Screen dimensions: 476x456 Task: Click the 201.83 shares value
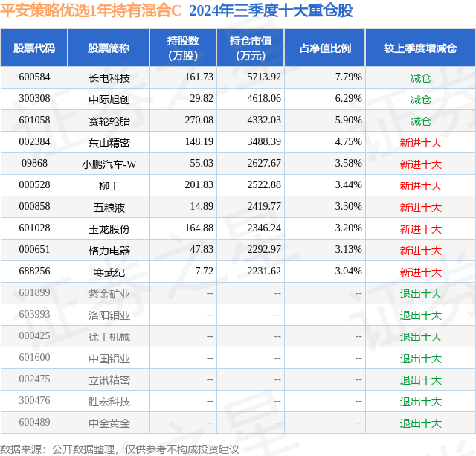point(199,185)
